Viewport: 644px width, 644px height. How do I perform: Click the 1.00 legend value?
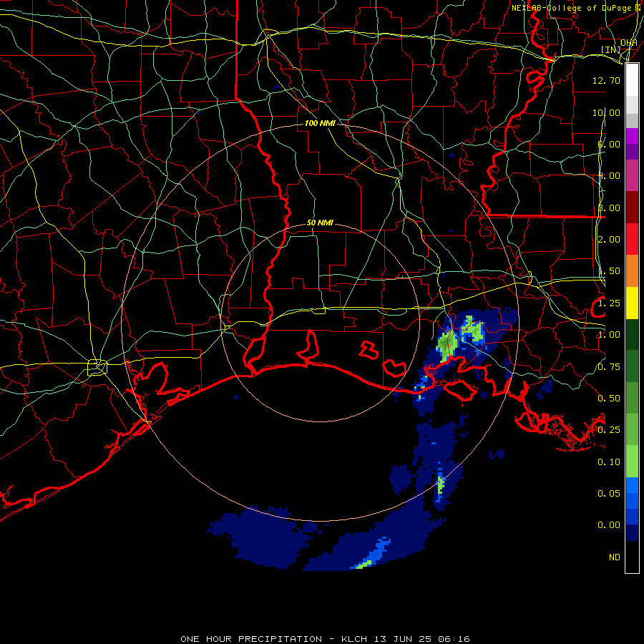609,335
